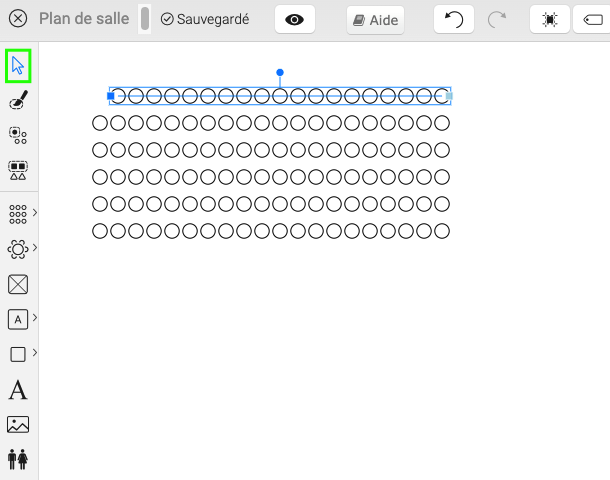Open the Aide help button
The image size is (610, 480).
coord(375,20)
